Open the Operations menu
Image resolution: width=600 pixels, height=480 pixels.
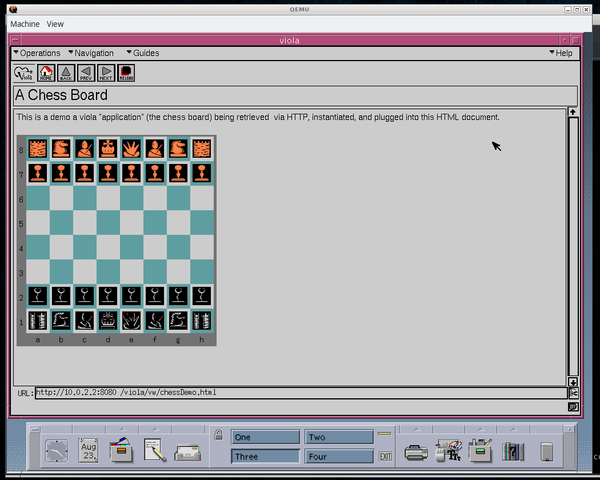pos(37,53)
